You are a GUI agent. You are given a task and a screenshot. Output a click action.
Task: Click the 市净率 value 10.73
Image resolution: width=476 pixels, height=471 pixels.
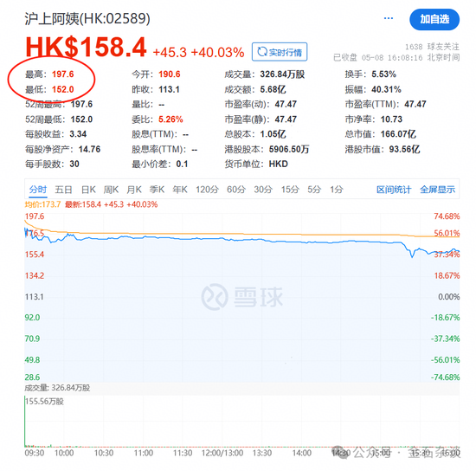point(391,119)
